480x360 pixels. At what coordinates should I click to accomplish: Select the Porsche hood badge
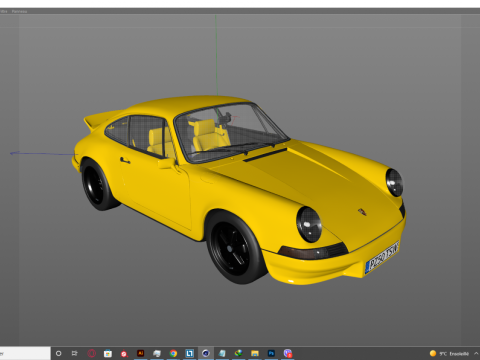[x=362, y=212]
